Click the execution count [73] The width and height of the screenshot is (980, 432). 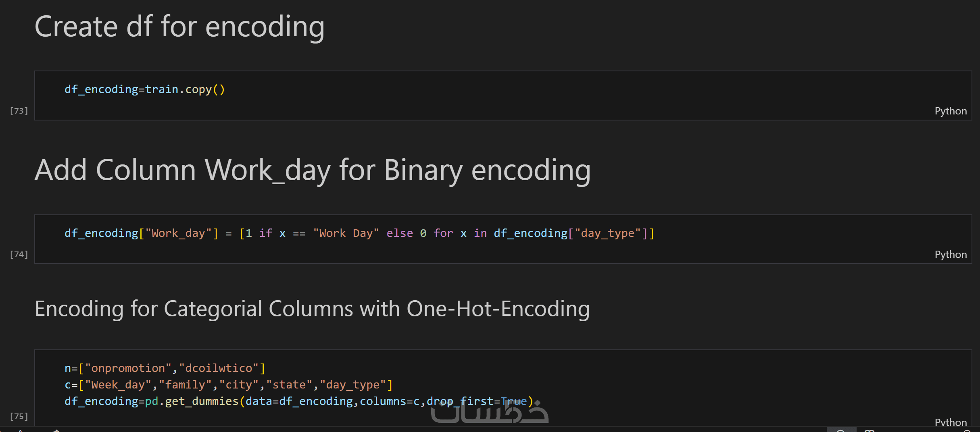[x=19, y=111]
